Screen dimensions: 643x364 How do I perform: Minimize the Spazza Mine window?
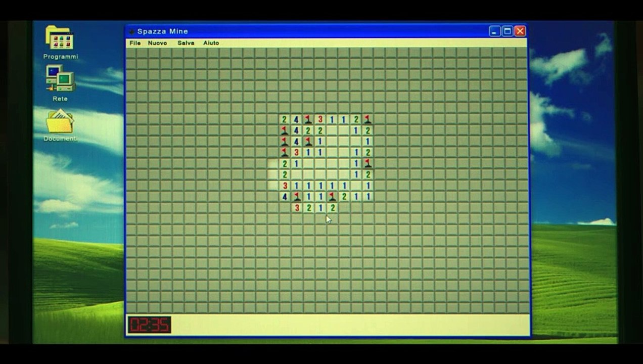point(495,31)
